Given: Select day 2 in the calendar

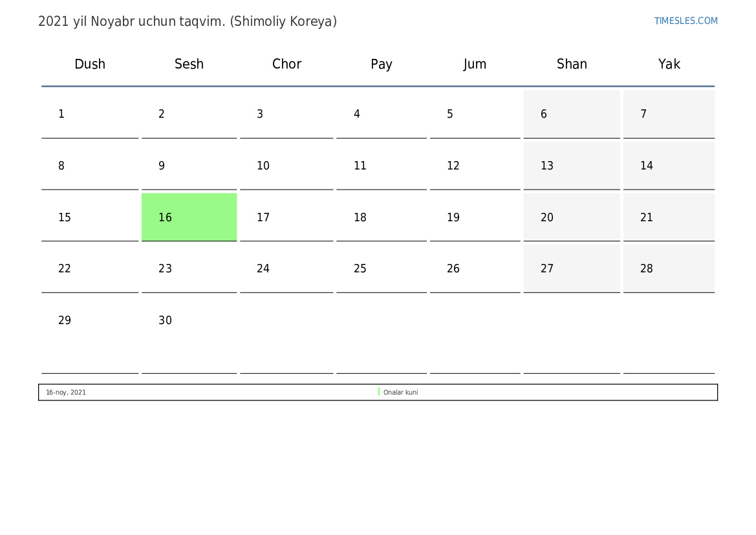Looking at the screenshot, I should point(189,115).
